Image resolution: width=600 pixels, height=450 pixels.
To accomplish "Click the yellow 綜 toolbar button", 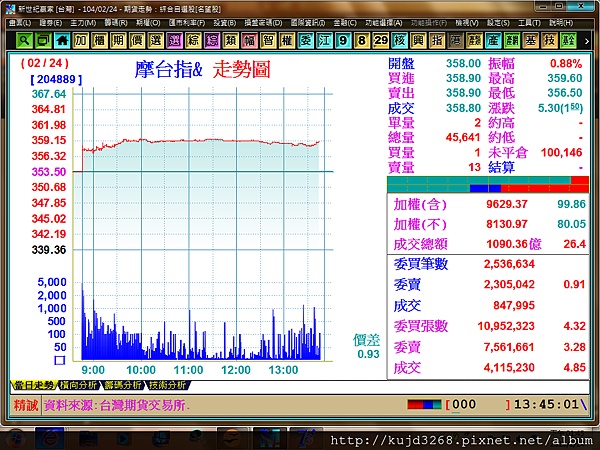I will (x=193, y=40).
